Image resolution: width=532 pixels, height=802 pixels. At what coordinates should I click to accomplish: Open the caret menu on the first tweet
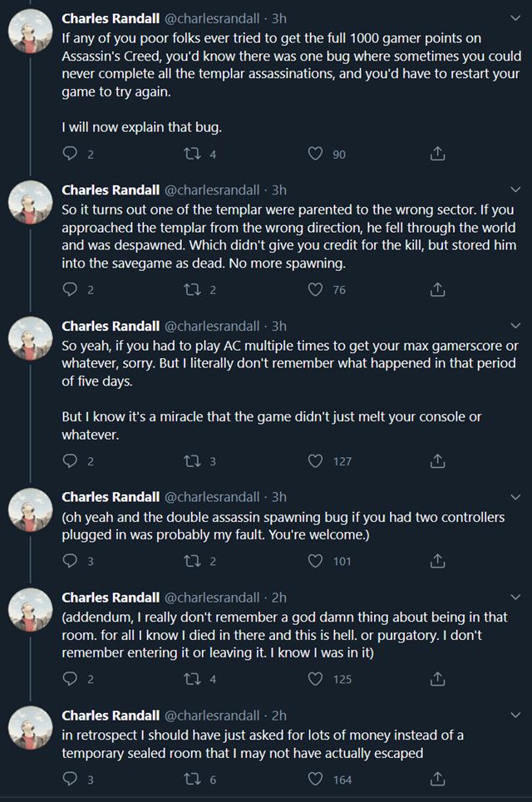[x=515, y=18]
